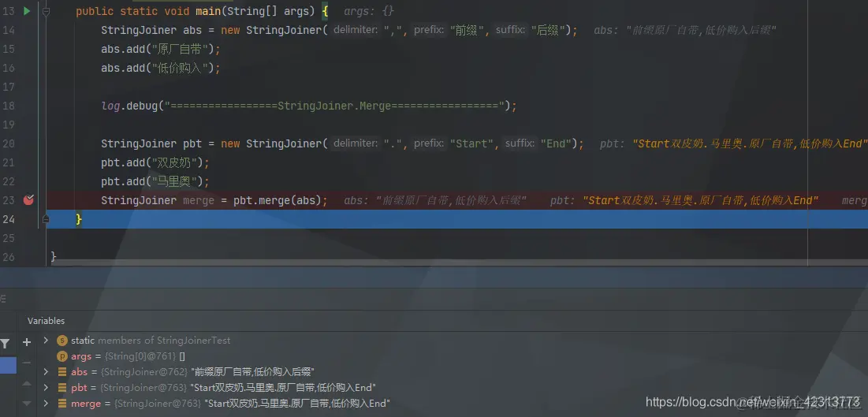Viewport: 868px width, 417px height.
Task: Expand the pbt variable node
Action: (x=46, y=387)
